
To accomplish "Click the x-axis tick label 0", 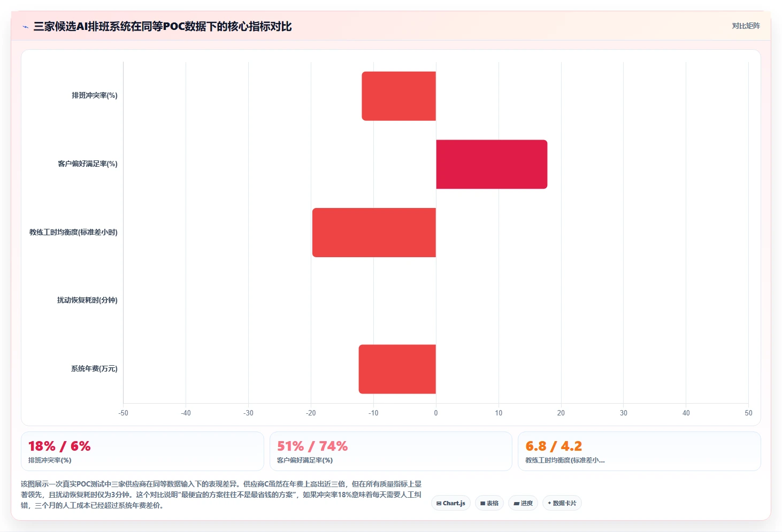I will 436,413.
